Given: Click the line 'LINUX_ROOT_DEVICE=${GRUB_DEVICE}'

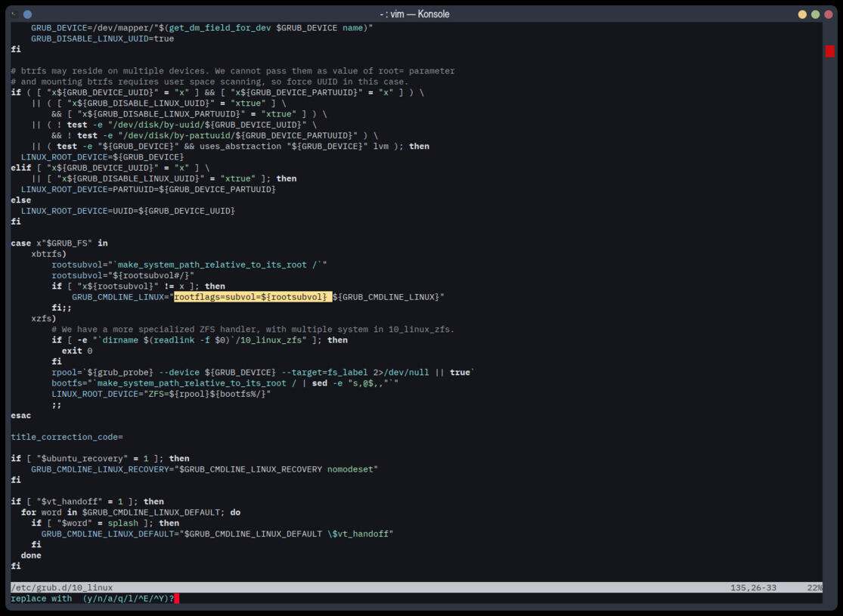Looking at the screenshot, I should point(102,157).
